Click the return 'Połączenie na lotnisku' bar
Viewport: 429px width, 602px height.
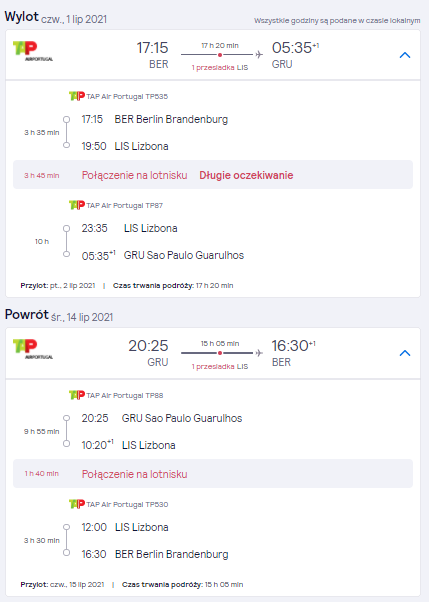[213, 473]
